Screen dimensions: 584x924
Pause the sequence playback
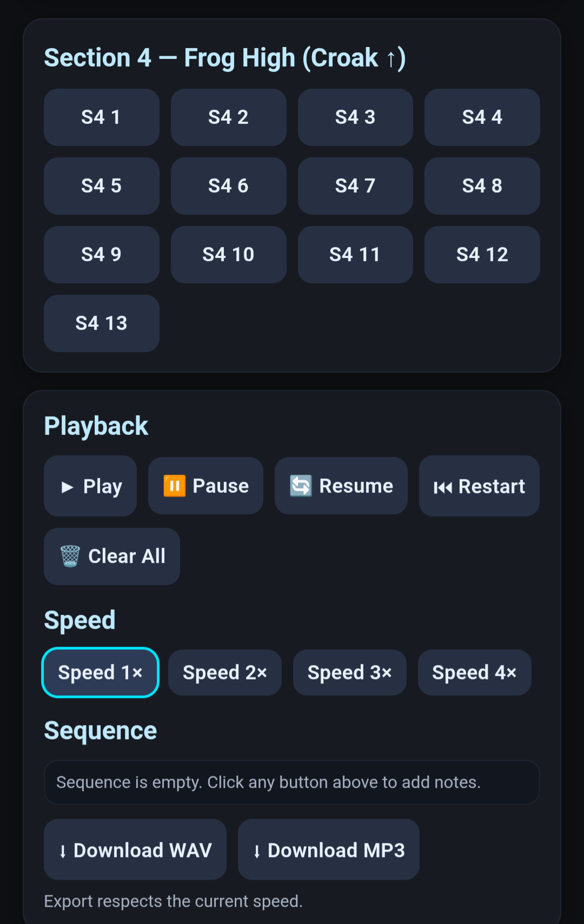click(x=205, y=486)
